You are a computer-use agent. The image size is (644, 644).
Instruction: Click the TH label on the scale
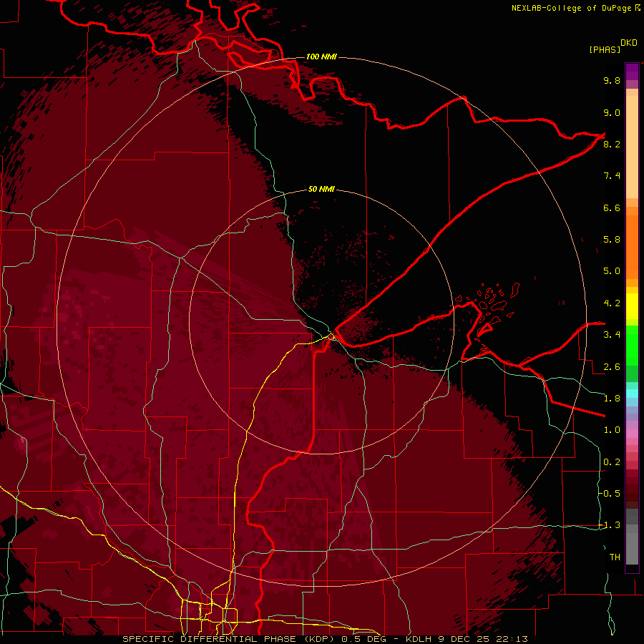point(615,557)
